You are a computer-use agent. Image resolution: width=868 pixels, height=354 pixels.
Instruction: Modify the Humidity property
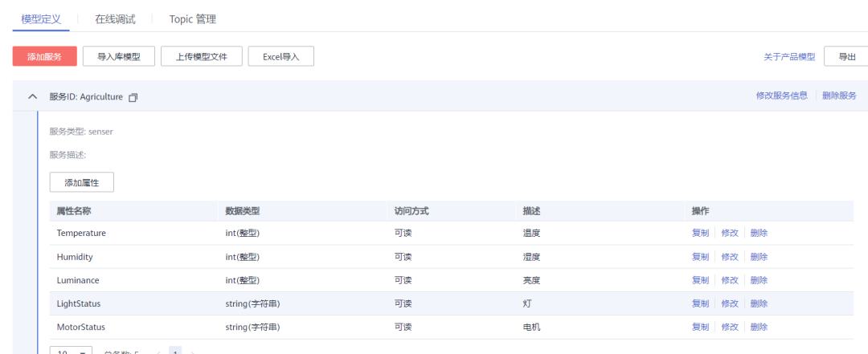(730, 257)
